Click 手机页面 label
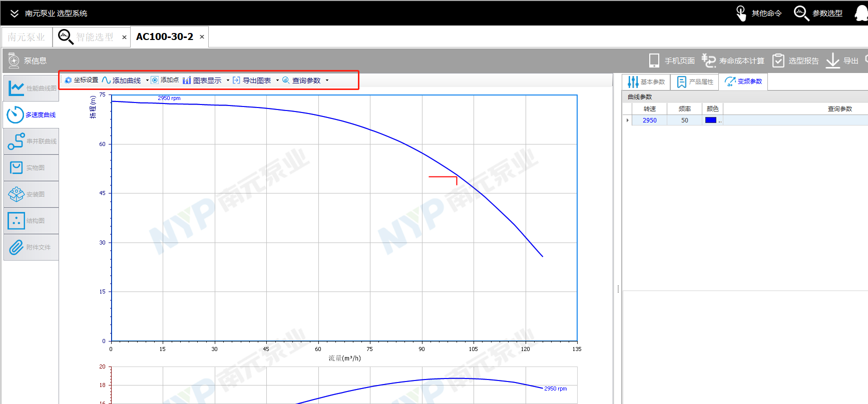Viewport: 868px width, 404px height. pyautogui.click(x=680, y=61)
